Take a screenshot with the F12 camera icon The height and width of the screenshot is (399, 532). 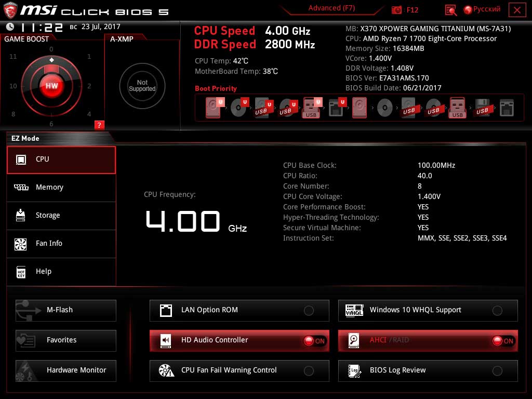(x=396, y=10)
